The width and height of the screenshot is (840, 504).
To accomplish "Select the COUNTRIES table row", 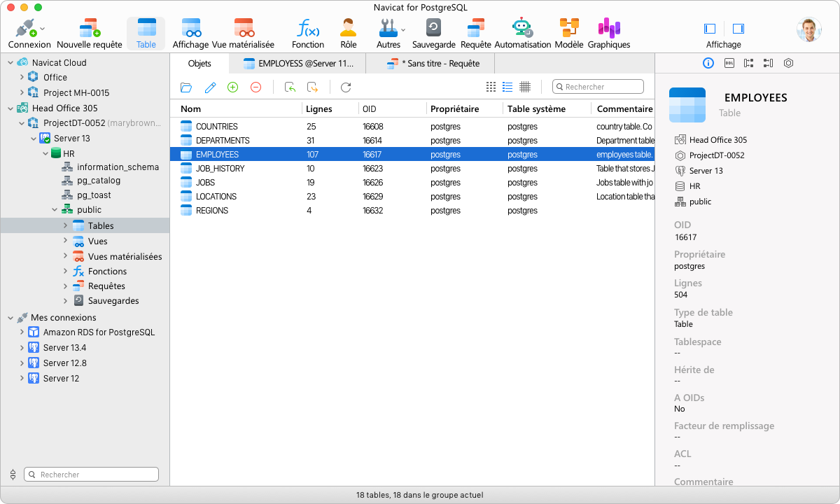I will 412,127.
